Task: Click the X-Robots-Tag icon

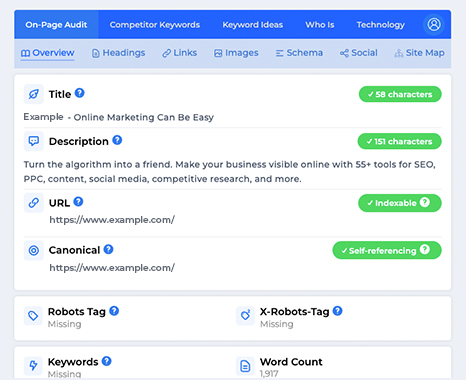Action: tap(245, 316)
